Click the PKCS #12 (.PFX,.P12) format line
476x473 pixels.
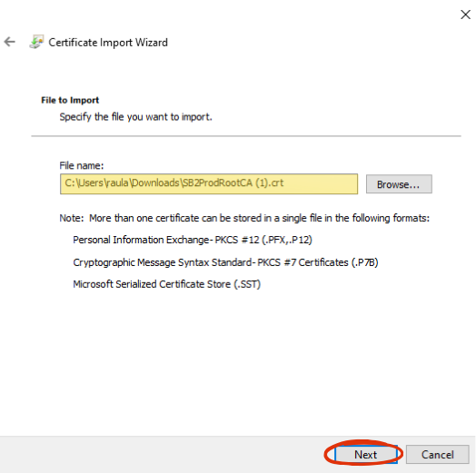pos(193,240)
